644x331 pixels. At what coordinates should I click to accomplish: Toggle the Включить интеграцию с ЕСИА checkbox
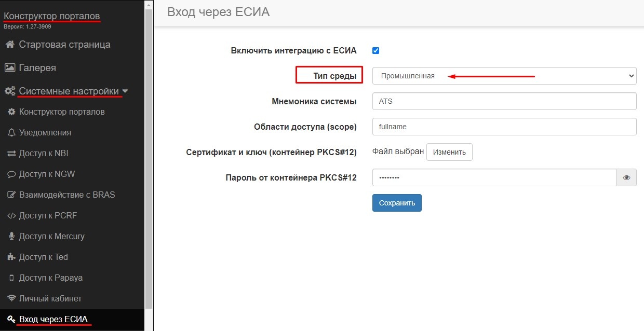click(376, 51)
